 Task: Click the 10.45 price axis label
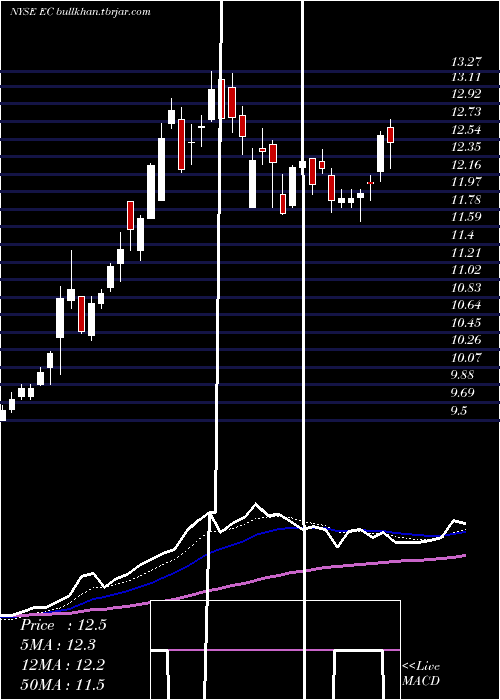coord(466,323)
